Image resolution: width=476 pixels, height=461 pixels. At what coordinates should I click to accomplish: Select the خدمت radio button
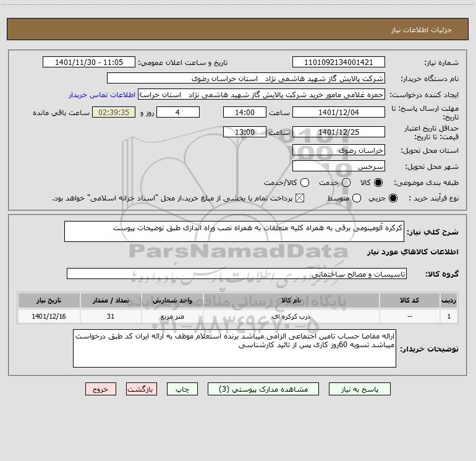(x=346, y=183)
